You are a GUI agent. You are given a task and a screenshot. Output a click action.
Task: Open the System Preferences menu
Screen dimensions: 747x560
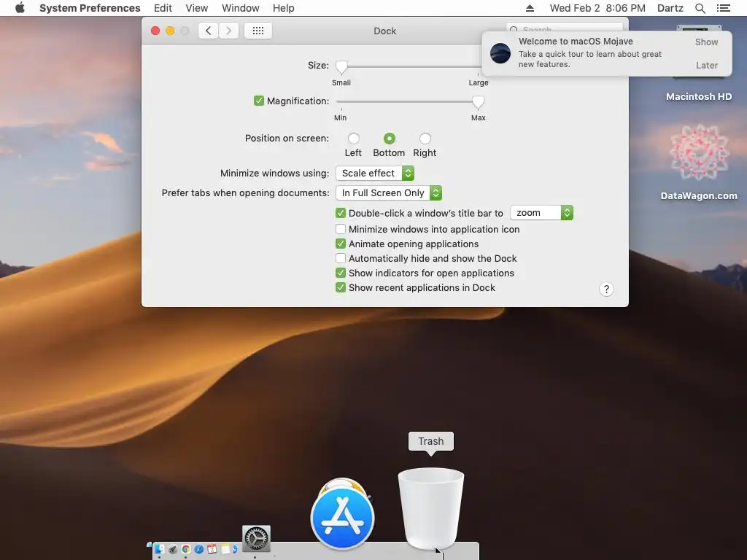tap(90, 8)
